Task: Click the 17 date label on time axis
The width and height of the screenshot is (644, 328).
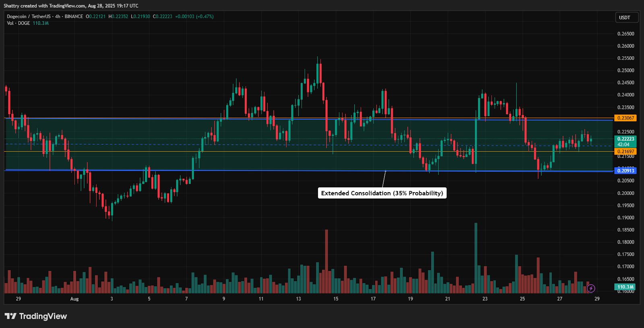Action: [x=373, y=299]
